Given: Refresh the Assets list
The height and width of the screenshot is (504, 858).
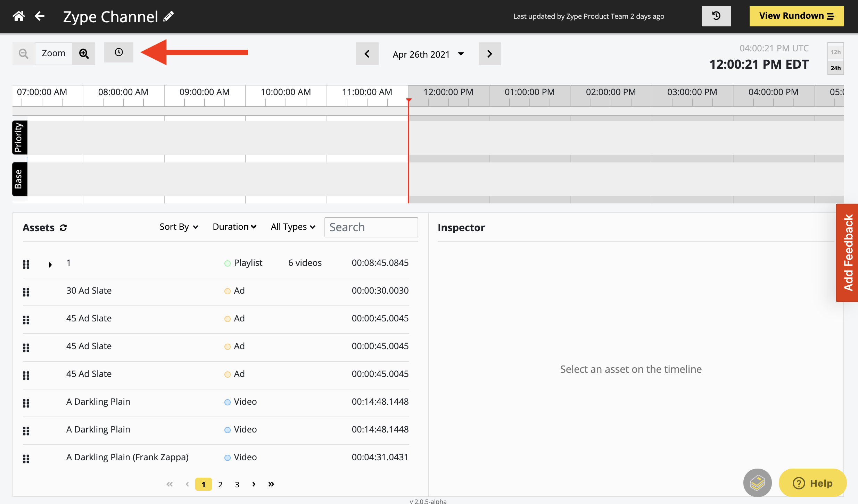Looking at the screenshot, I should point(63,227).
